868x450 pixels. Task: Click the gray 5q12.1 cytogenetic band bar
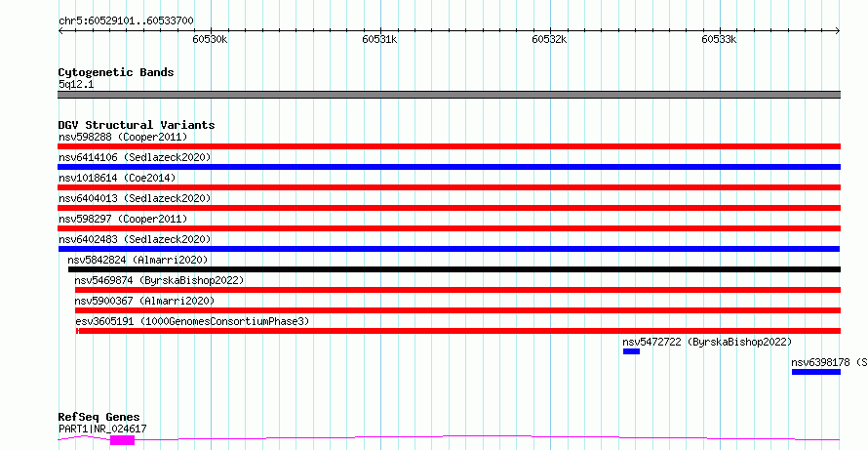tap(449, 95)
